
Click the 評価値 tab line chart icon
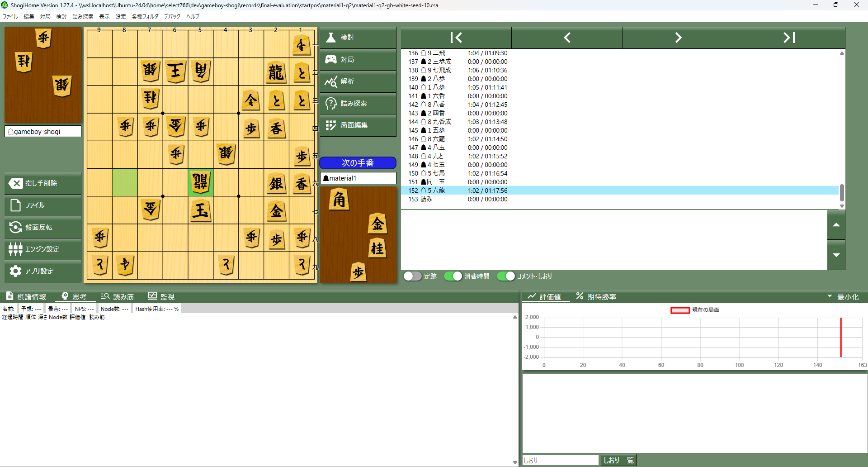532,296
